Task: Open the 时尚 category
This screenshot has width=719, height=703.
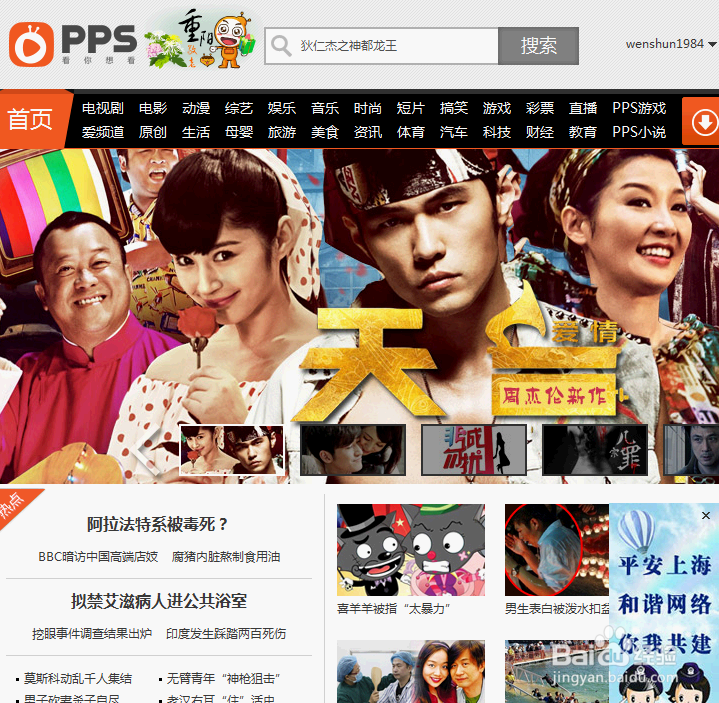Action: pyautogui.click(x=368, y=108)
